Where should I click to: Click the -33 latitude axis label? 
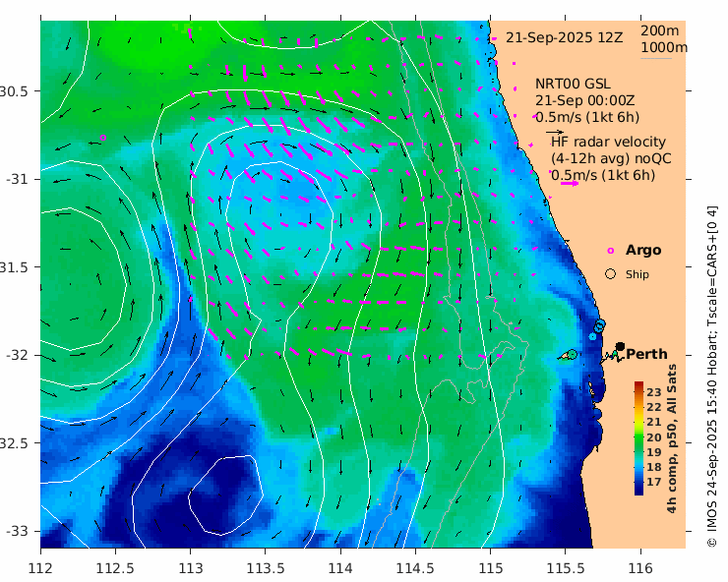coord(17,531)
